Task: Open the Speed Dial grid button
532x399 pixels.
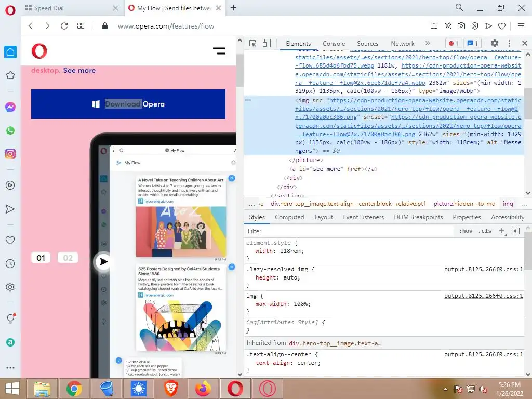Action: (81, 26)
